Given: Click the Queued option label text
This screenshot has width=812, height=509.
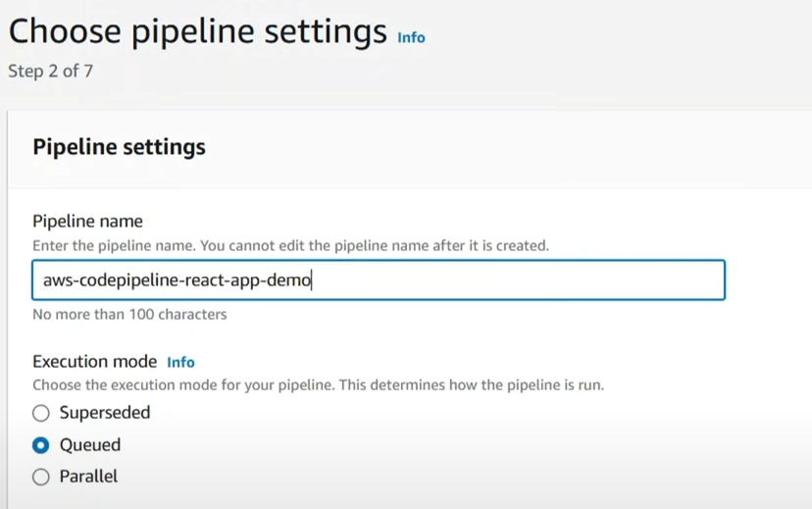Looking at the screenshot, I should pos(90,445).
